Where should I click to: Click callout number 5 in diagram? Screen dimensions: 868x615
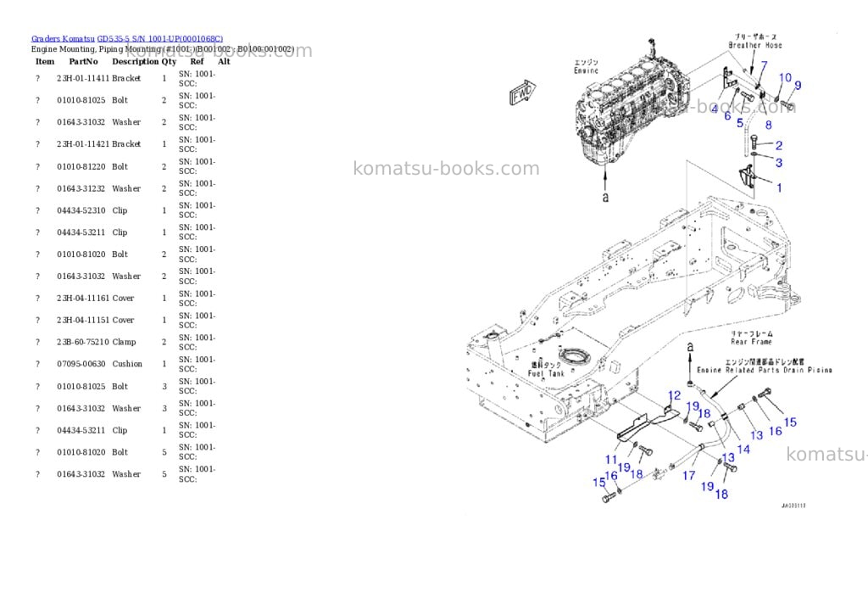(x=739, y=122)
